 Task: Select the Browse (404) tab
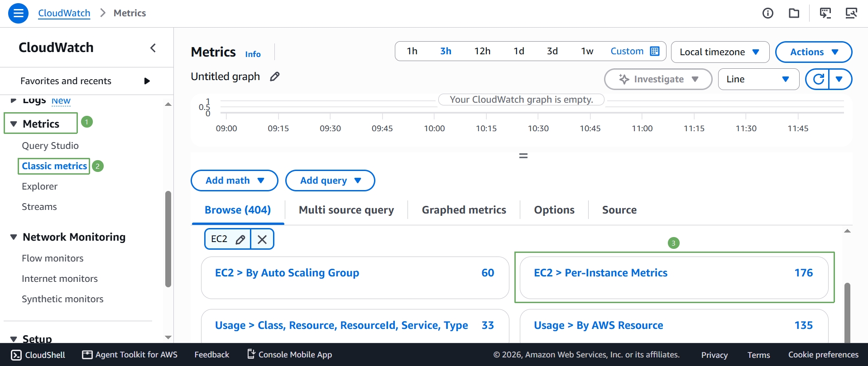[x=238, y=210]
